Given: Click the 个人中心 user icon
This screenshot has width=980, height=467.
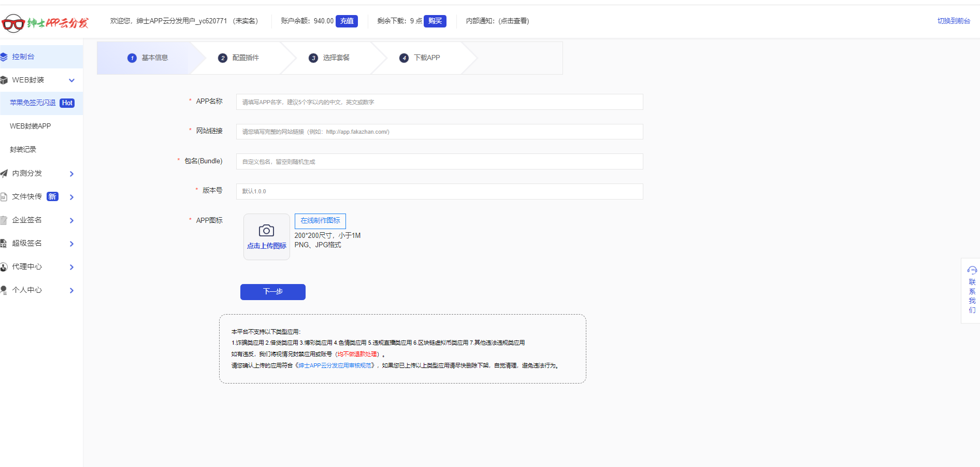Looking at the screenshot, I should [x=4, y=290].
